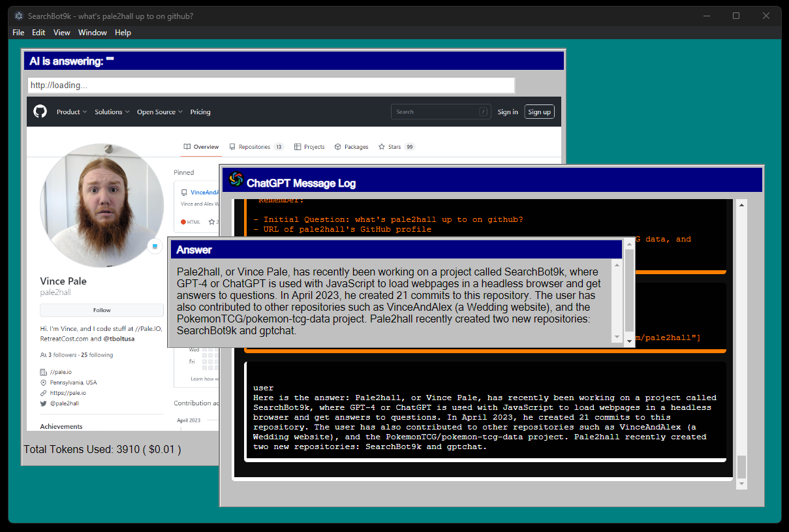Click the Stars tab star icon
789x532 pixels.
382,147
